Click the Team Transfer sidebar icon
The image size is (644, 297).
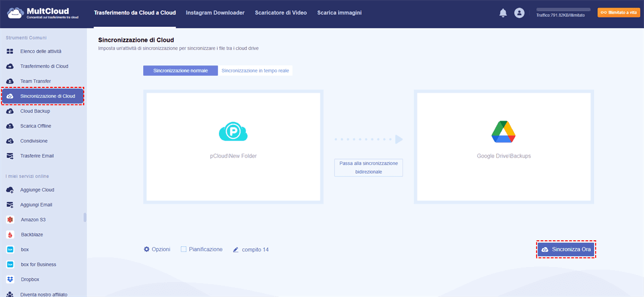(10, 81)
